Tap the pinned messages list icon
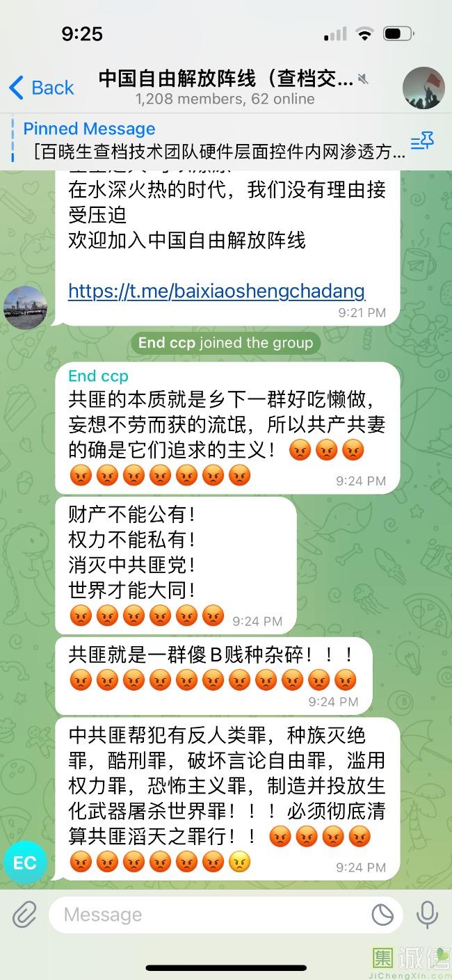Image resolution: width=452 pixels, height=980 pixels. pyautogui.click(x=422, y=142)
